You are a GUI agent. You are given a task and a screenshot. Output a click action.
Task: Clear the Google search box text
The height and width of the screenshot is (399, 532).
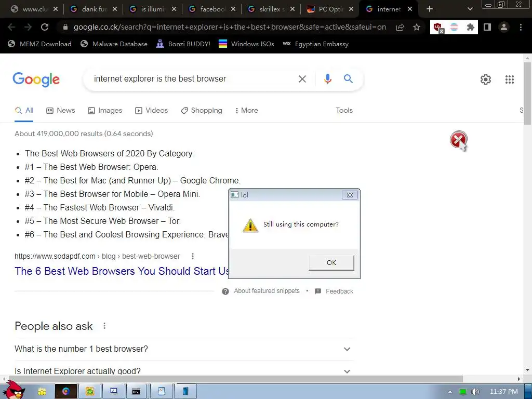302,79
